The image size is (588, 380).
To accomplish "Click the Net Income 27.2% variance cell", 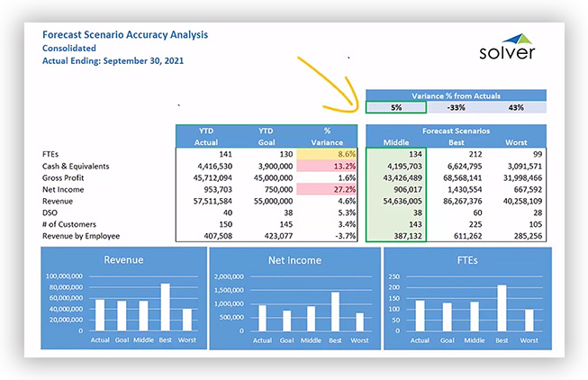I will [x=326, y=189].
